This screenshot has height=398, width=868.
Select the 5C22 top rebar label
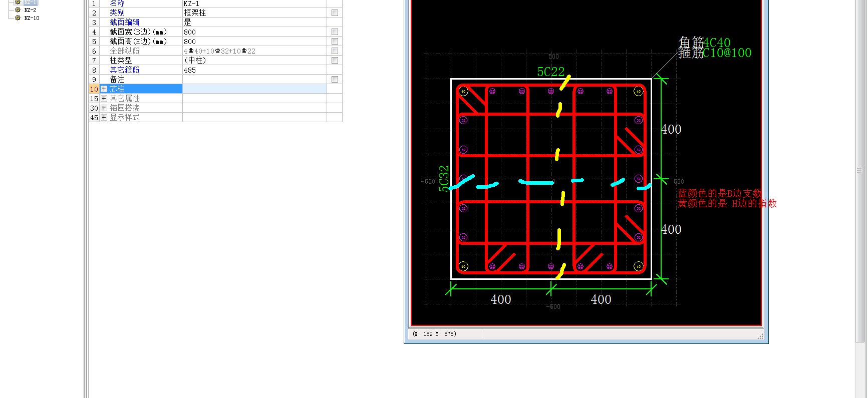(x=551, y=72)
